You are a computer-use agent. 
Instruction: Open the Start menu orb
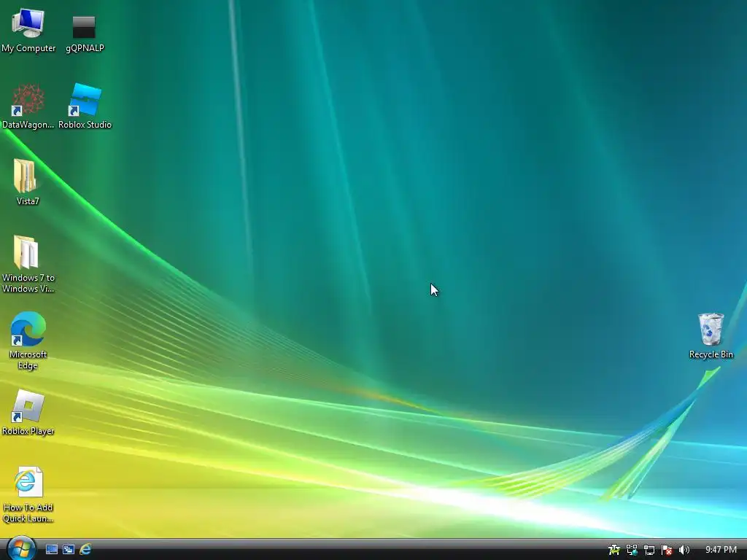pos(21,548)
